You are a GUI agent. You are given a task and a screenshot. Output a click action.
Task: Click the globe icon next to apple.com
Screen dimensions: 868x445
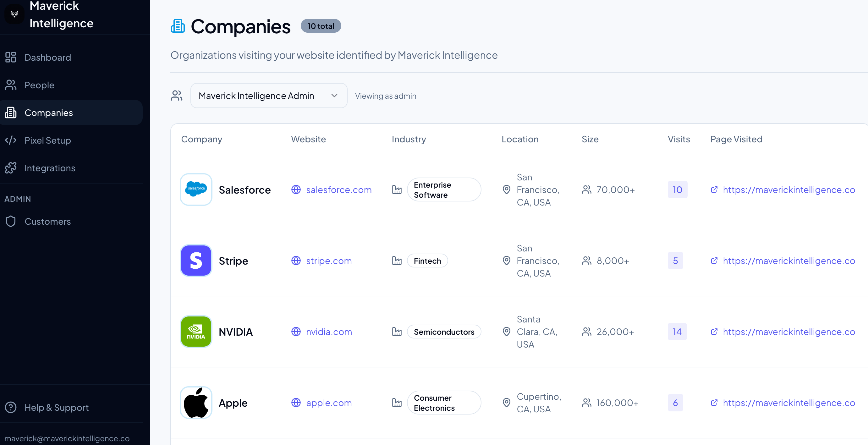[x=296, y=403]
